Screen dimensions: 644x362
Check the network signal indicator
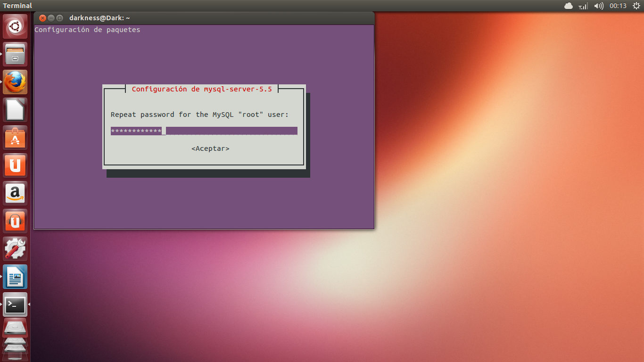tap(582, 6)
